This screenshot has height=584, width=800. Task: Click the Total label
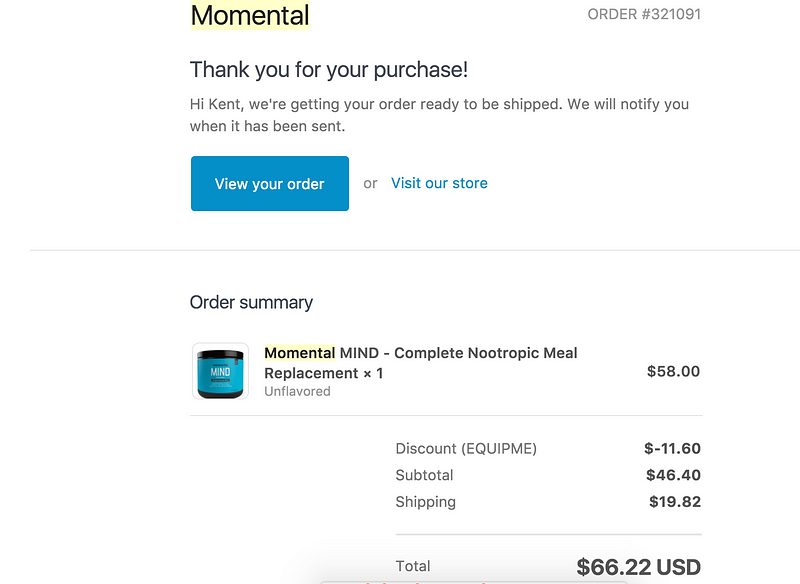[413, 567]
